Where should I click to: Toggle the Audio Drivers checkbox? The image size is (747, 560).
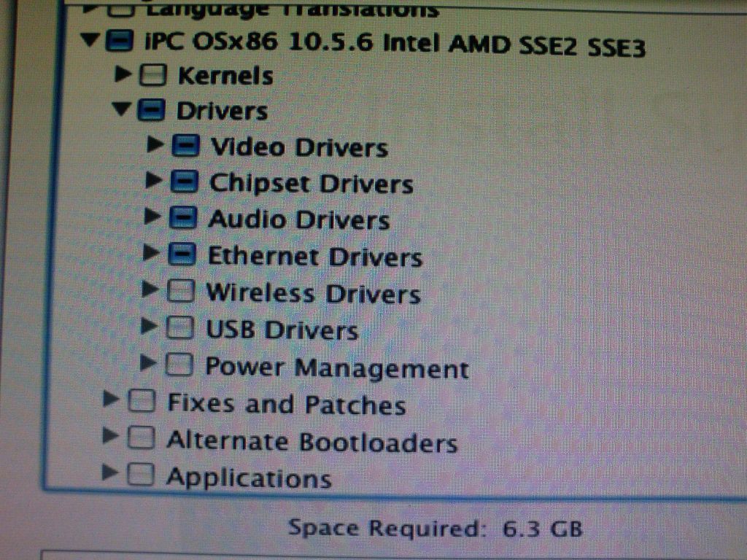[x=183, y=218]
